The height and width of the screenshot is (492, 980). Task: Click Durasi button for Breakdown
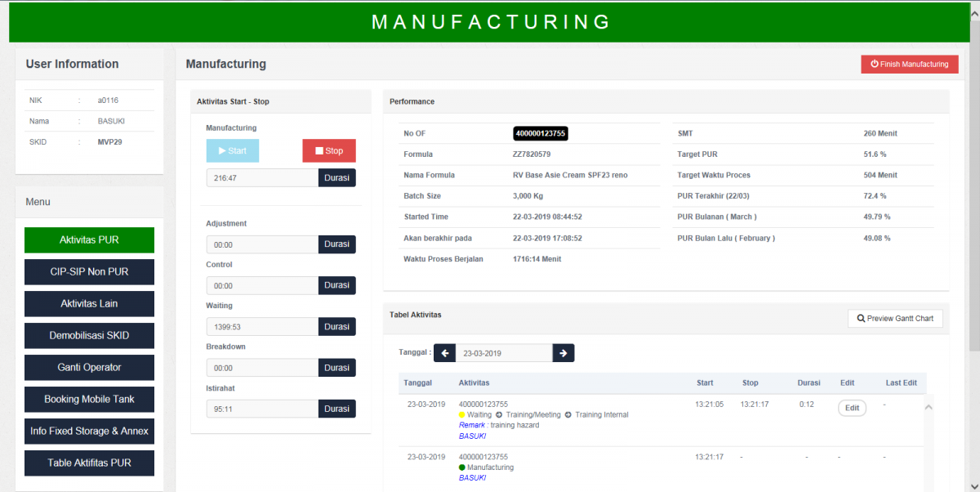[337, 368]
